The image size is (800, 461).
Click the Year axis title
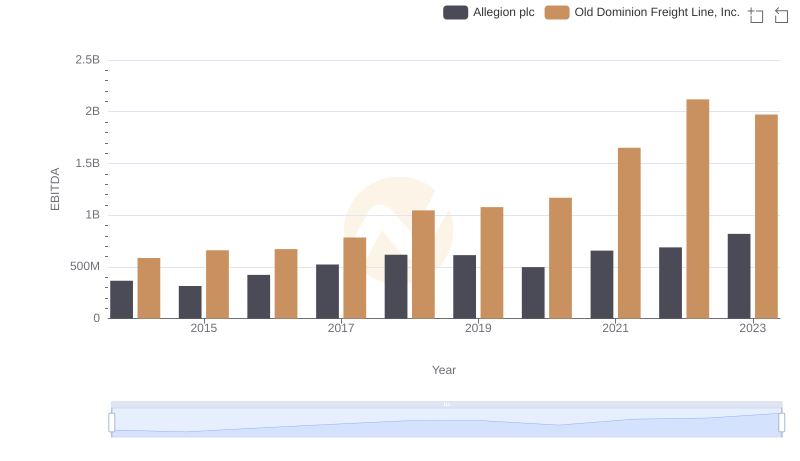click(444, 370)
